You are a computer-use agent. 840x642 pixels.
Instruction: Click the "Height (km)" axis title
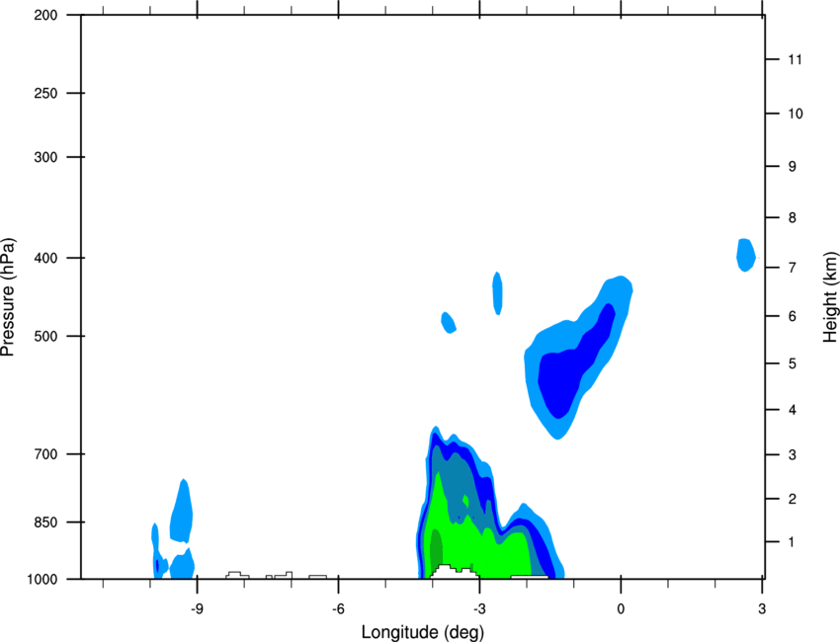point(830,297)
